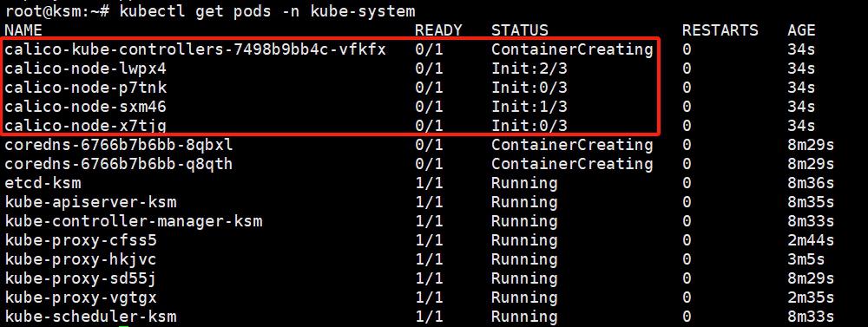
Task: Select calico-node-x7tjq pod name
Action: (x=85, y=126)
